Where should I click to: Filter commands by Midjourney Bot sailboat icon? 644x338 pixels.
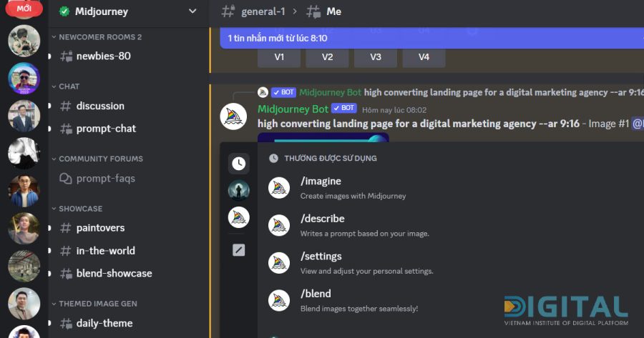tap(238, 217)
